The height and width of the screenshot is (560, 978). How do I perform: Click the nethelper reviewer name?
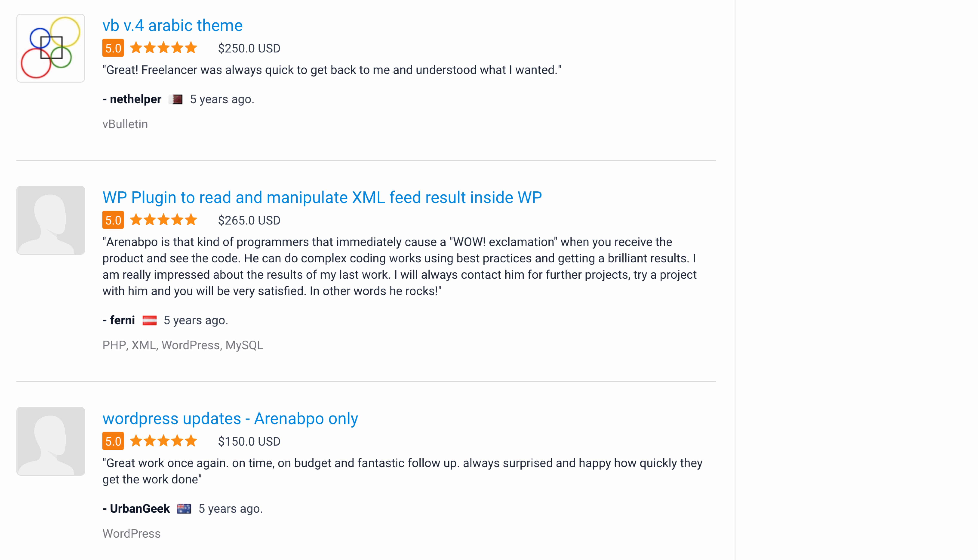135,99
